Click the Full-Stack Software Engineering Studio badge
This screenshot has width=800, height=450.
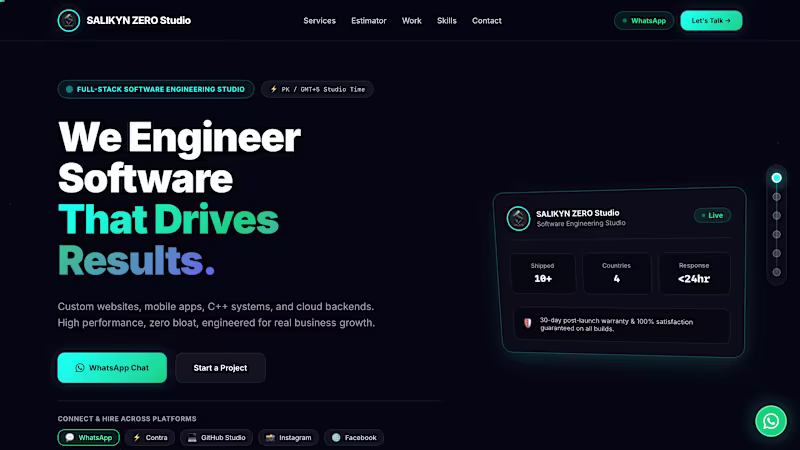click(x=156, y=89)
